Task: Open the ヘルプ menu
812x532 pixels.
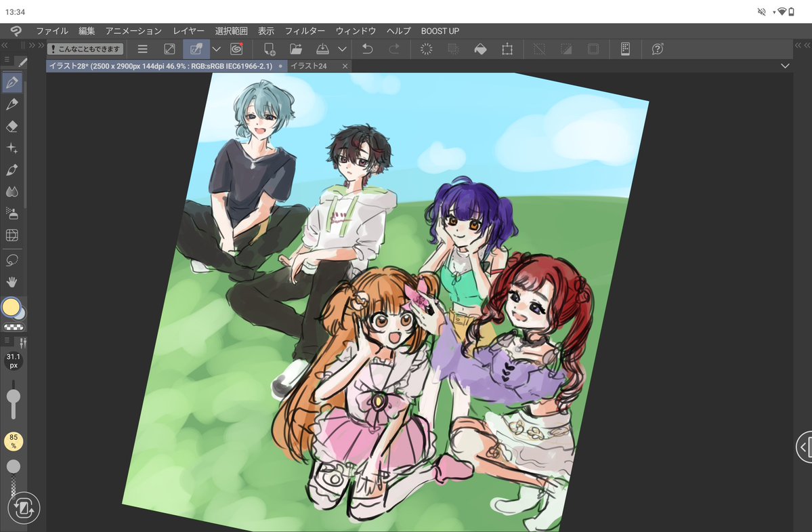Action: (399, 31)
